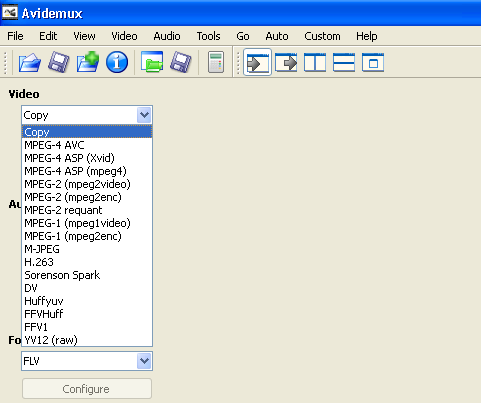Select the output preview mode icon

(x=286, y=62)
